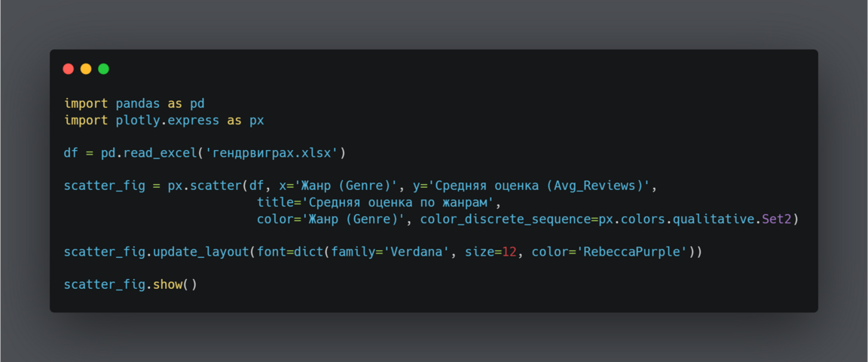Click the yellow minimize dot
Image resolution: width=868 pixels, height=362 pixels.
click(x=86, y=69)
